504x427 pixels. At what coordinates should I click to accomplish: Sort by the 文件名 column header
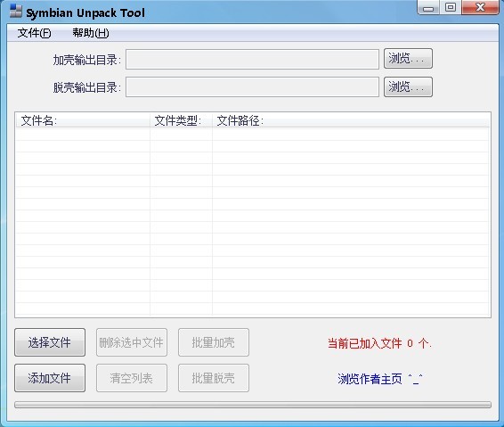83,120
